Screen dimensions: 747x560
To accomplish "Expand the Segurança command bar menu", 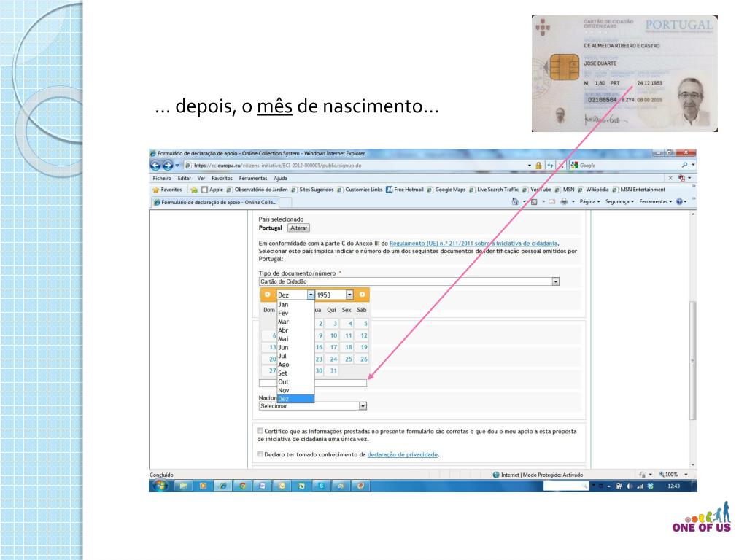I will click(619, 201).
